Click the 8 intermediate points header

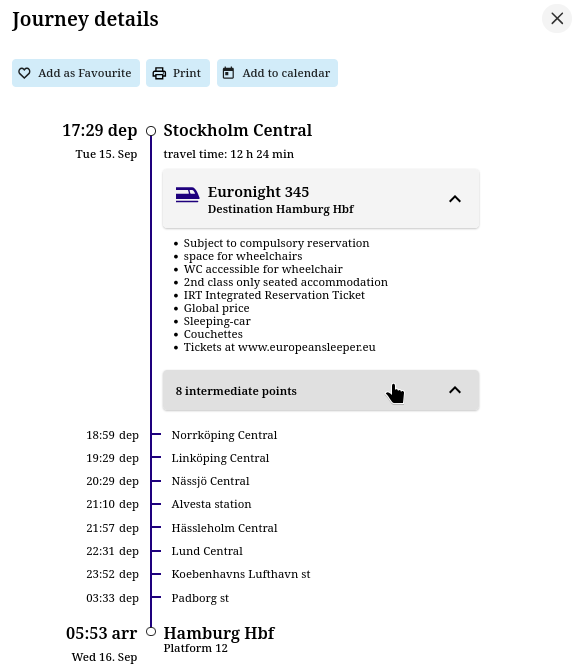tap(321, 390)
